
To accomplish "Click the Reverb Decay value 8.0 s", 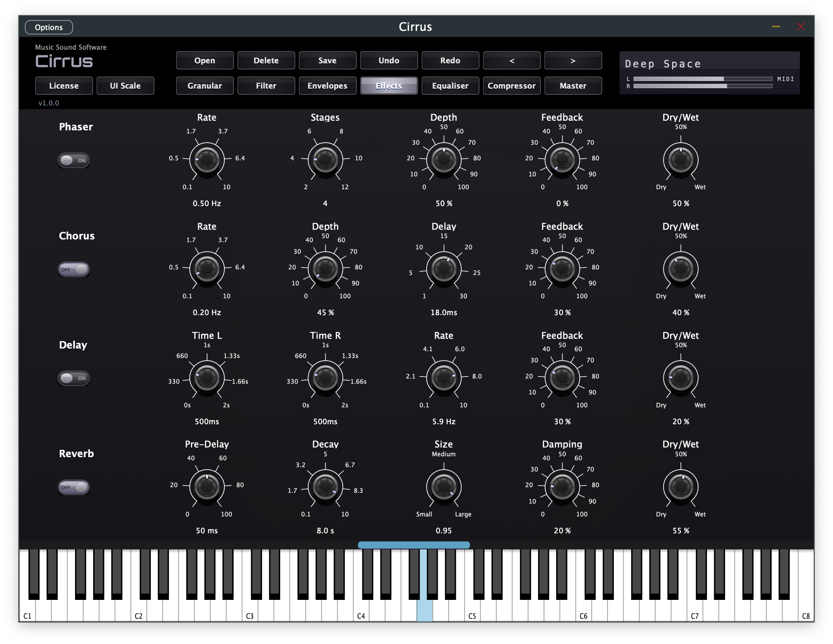I will pyautogui.click(x=325, y=531).
